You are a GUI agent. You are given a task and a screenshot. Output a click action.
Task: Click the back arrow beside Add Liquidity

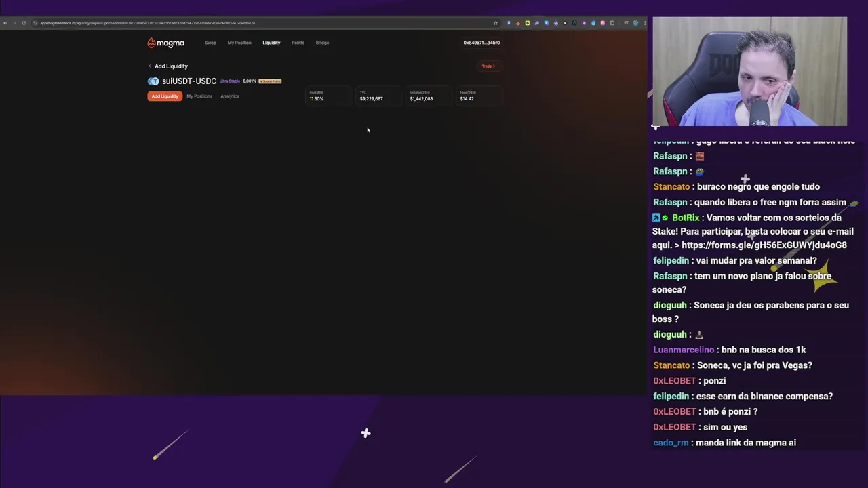click(150, 66)
